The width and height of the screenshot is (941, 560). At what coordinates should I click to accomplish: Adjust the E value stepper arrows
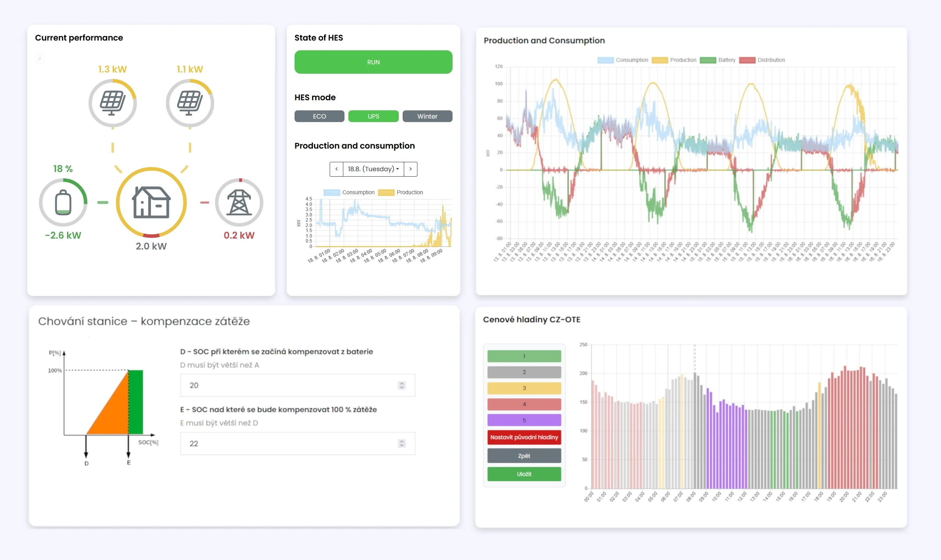(x=401, y=443)
